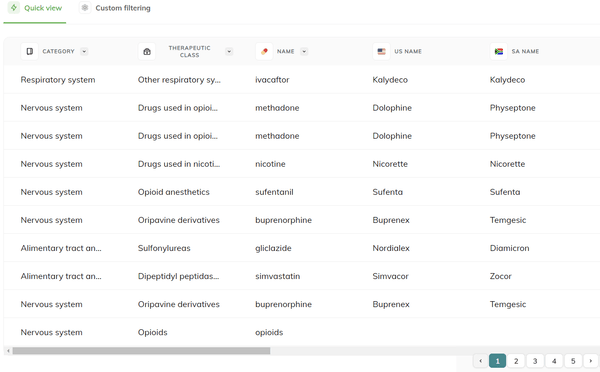Click the Other respiratory sy... cell
The image size is (600, 372).
click(x=179, y=80)
